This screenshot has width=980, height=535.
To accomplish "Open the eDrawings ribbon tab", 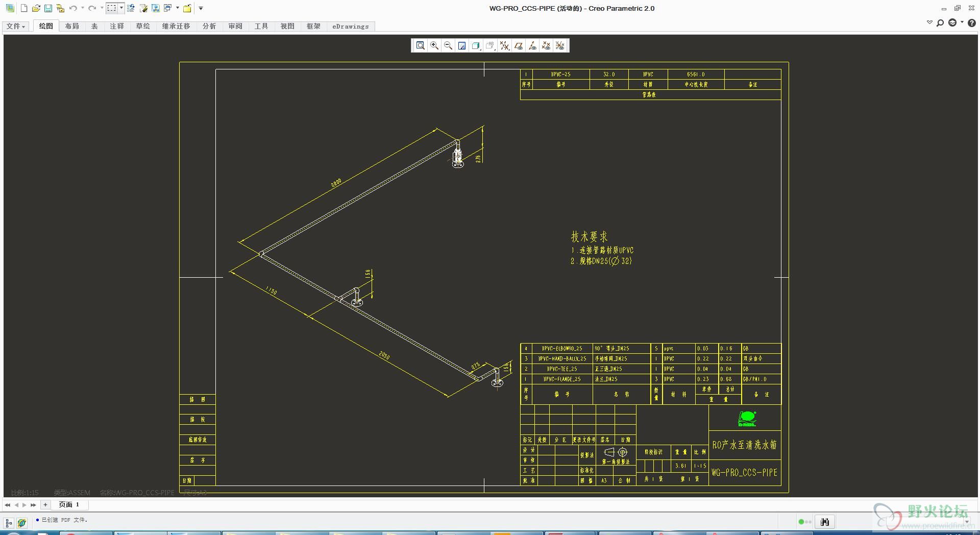I will [351, 26].
